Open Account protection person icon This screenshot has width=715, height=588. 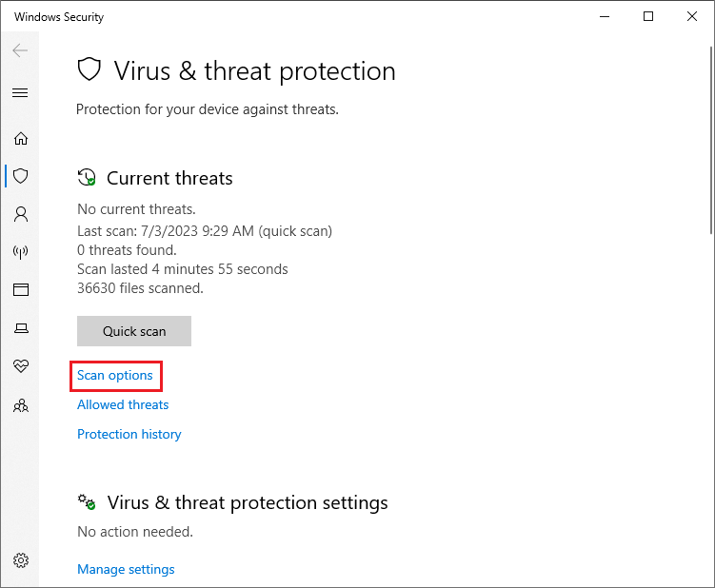click(21, 214)
